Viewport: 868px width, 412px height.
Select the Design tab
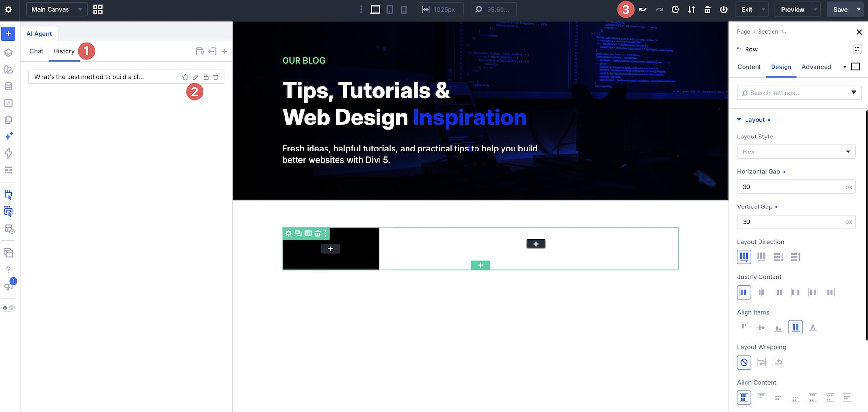(x=781, y=67)
